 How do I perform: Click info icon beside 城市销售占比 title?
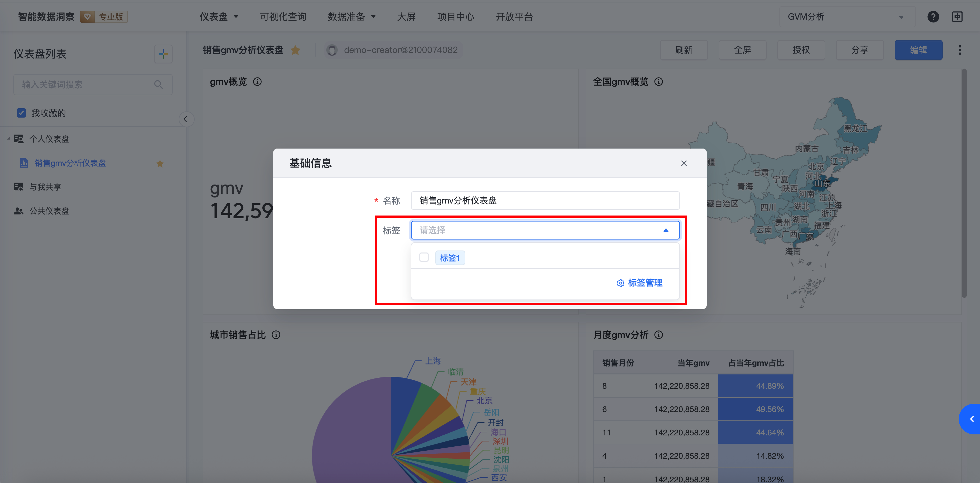[276, 335]
